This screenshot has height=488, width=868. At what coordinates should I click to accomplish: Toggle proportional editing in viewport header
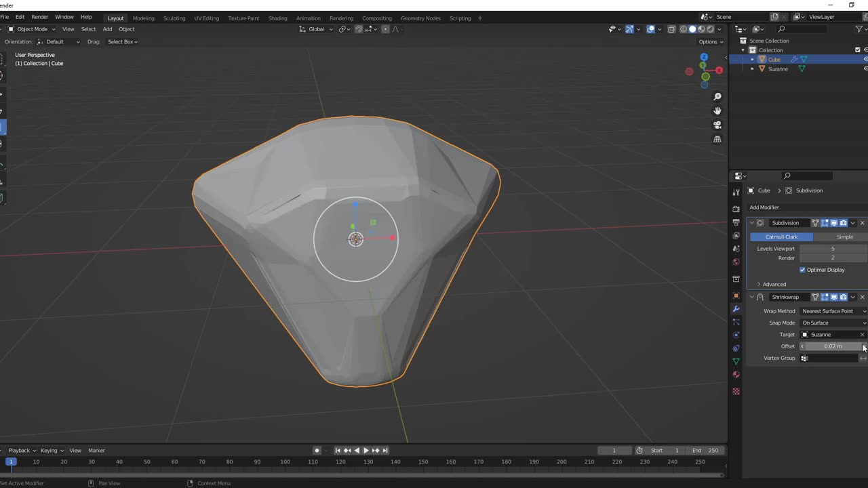point(386,29)
